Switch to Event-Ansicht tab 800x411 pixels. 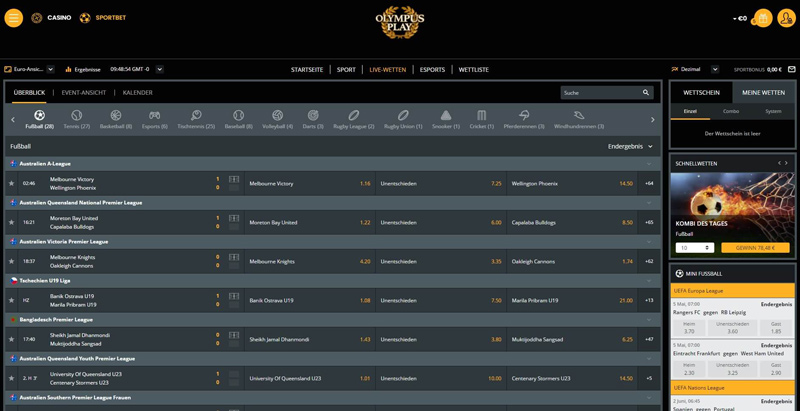click(84, 93)
